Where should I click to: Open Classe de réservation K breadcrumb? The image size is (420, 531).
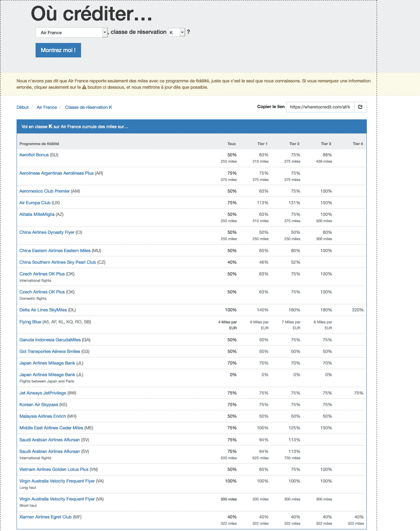[x=88, y=107]
